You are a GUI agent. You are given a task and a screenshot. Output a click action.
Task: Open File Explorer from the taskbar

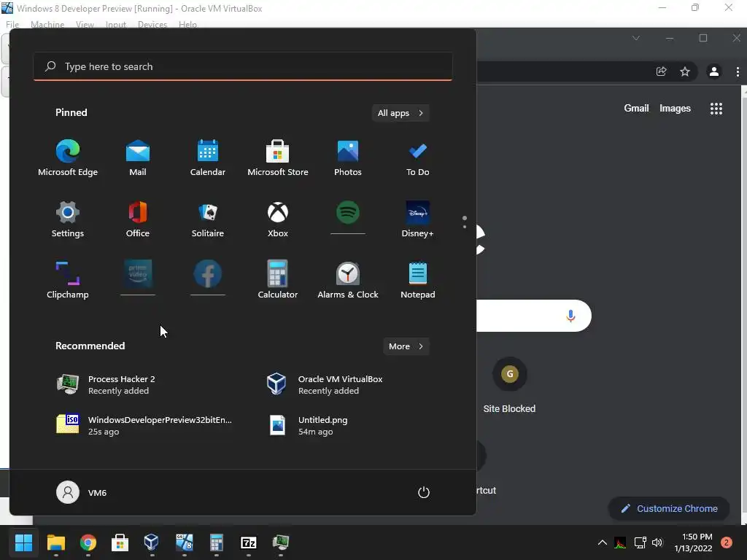click(55, 542)
